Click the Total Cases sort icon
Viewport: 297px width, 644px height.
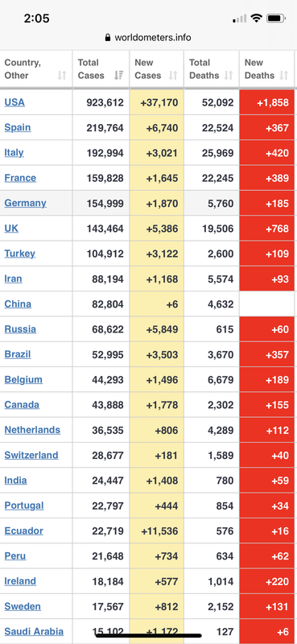click(118, 76)
